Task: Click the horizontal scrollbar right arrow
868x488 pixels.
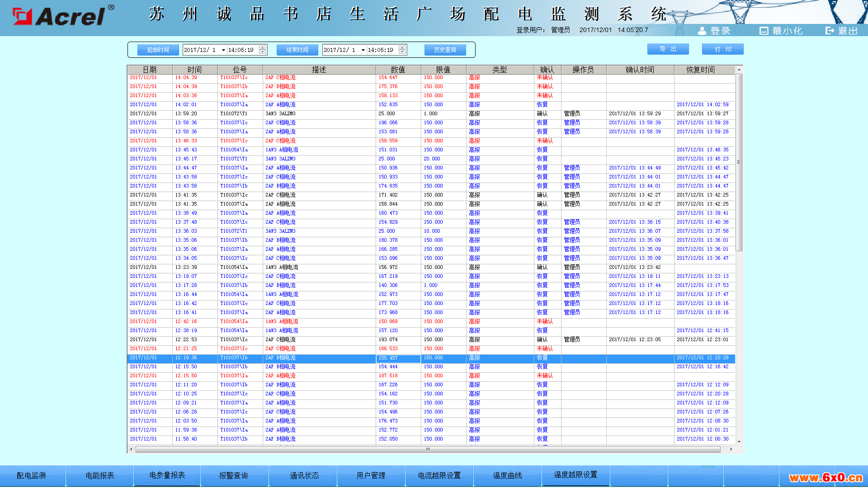Action: pyautogui.click(x=731, y=449)
